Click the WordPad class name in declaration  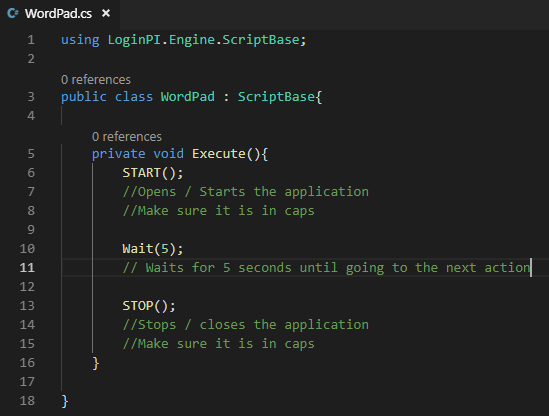(x=188, y=97)
